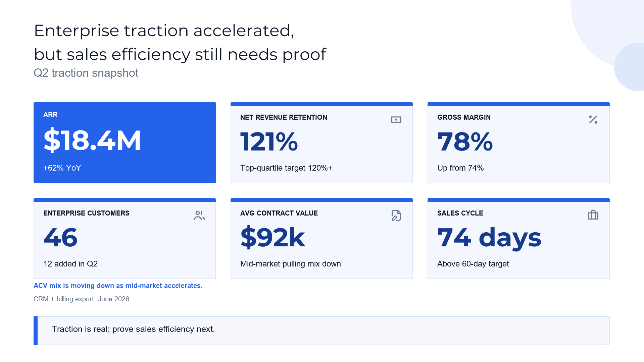Image resolution: width=644 pixels, height=362 pixels.
Task: Click the briefcase icon on Sales Cycle card
Action: 593,215
